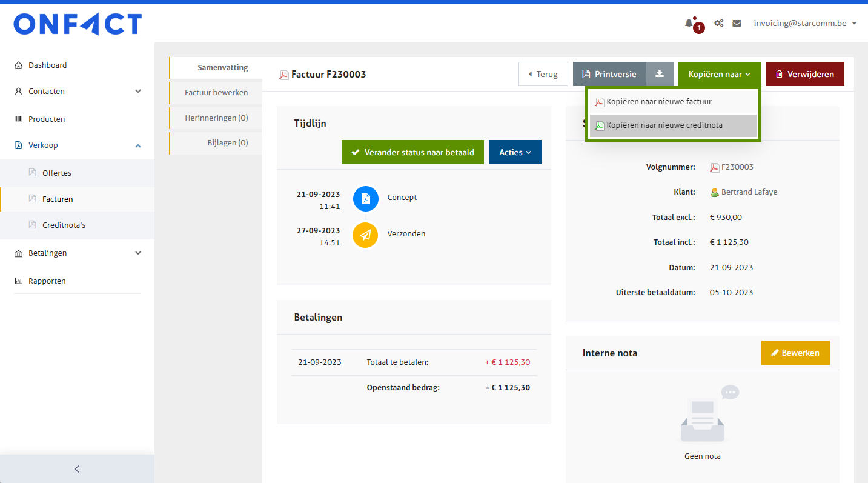The image size is (868, 483).
Task: Click the red Verwijderen button
Action: pyautogui.click(x=804, y=74)
